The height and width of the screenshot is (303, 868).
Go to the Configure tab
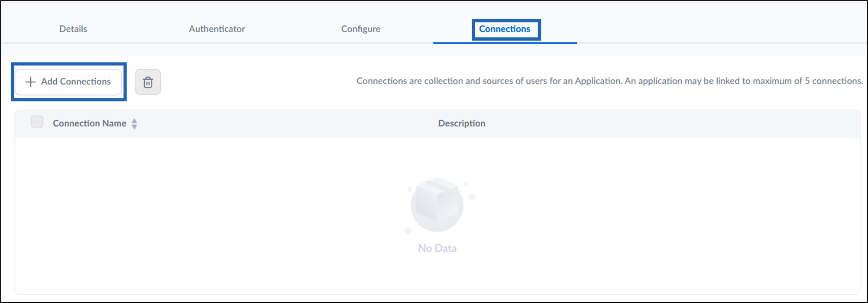[361, 29]
